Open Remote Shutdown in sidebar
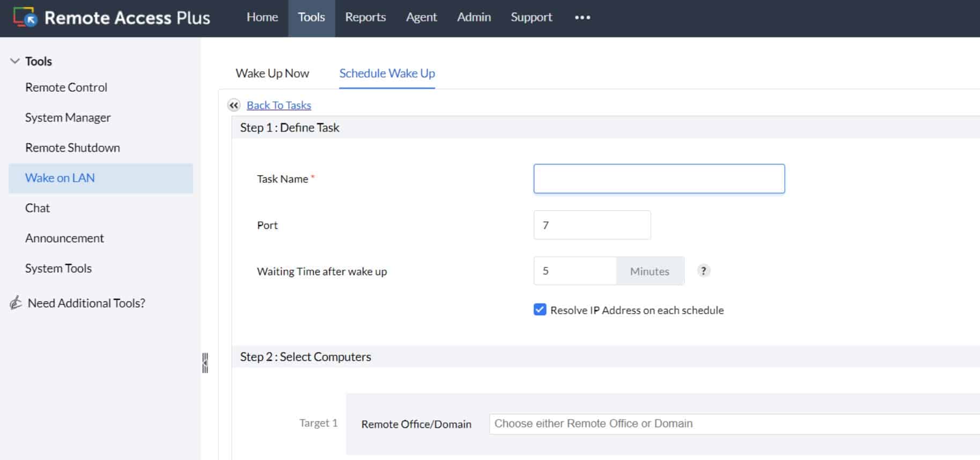The width and height of the screenshot is (980, 460). click(72, 147)
